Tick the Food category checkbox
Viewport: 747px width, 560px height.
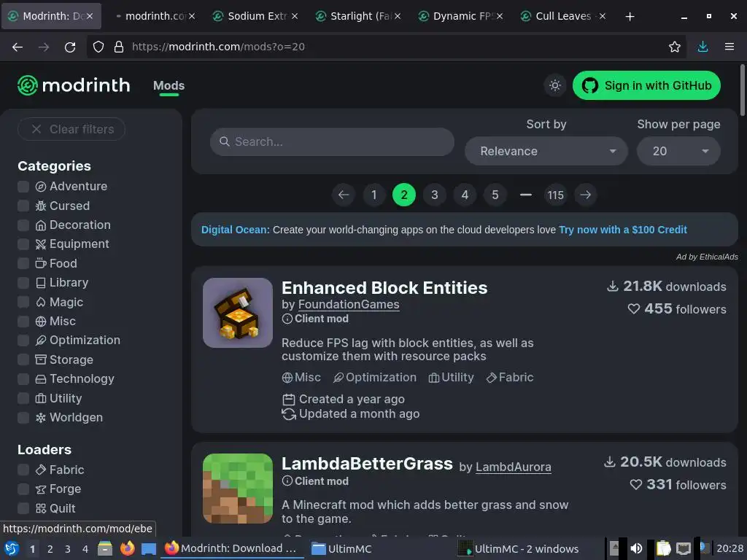(23, 263)
